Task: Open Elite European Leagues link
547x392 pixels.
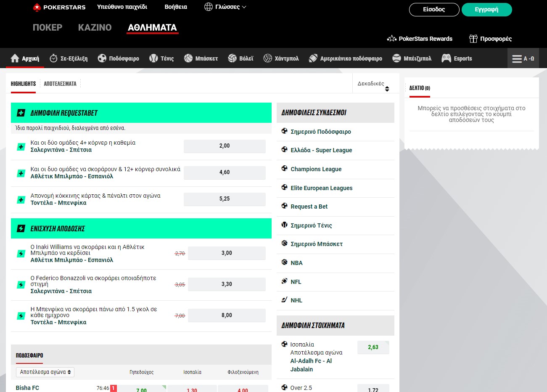Action: (321, 188)
